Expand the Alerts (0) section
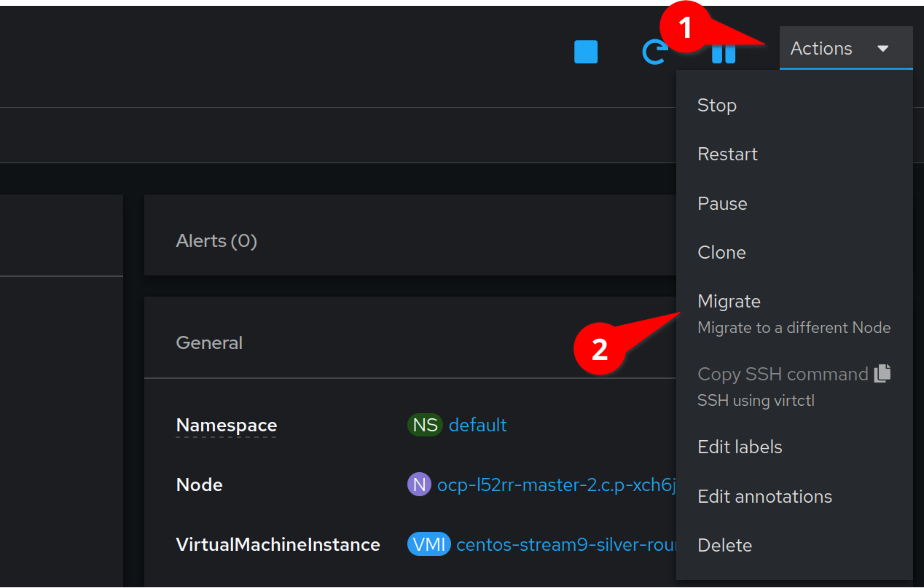The width and height of the screenshot is (924, 588). [216, 240]
